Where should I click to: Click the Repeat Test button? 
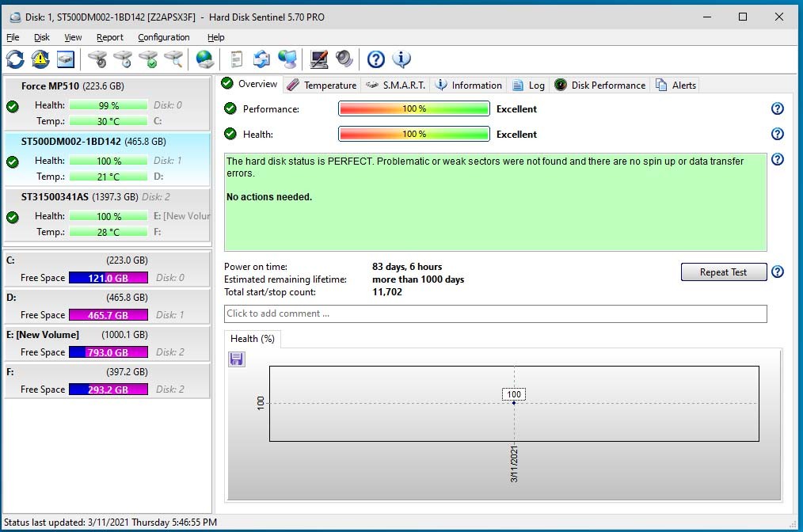point(724,272)
